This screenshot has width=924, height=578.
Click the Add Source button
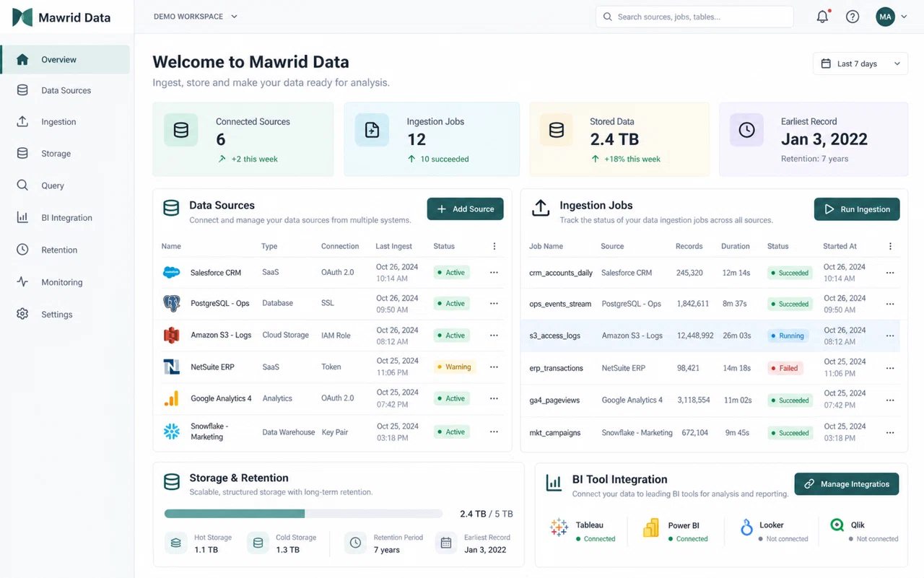coord(466,209)
